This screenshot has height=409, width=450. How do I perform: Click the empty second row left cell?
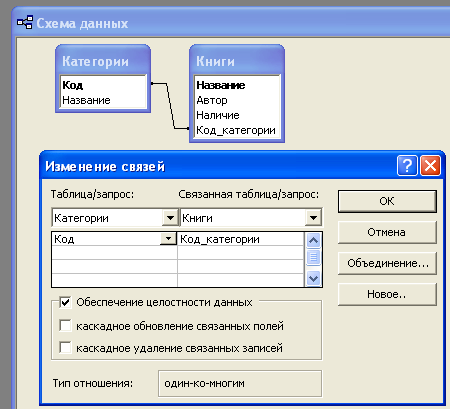pos(114,253)
